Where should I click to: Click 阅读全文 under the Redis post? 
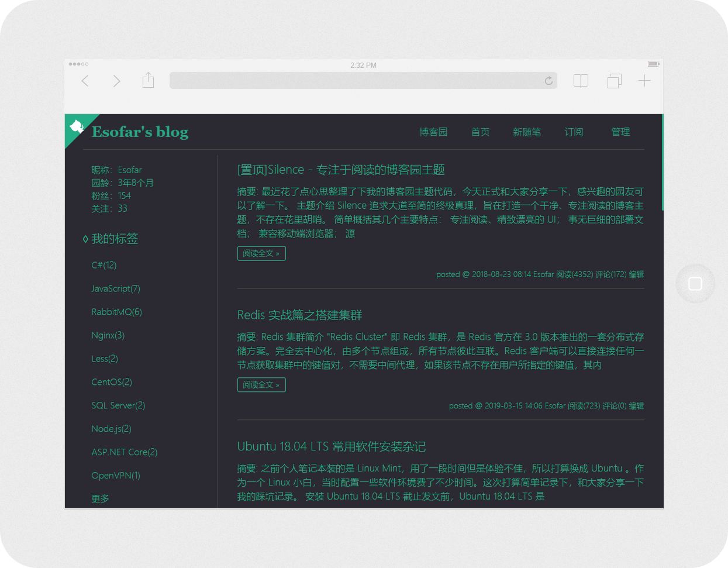click(261, 385)
